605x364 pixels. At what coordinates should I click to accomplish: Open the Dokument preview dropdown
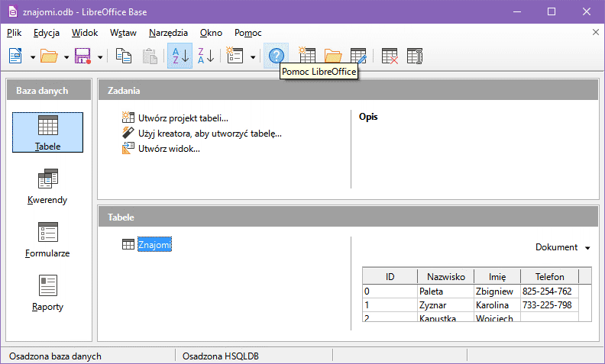[x=563, y=247]
